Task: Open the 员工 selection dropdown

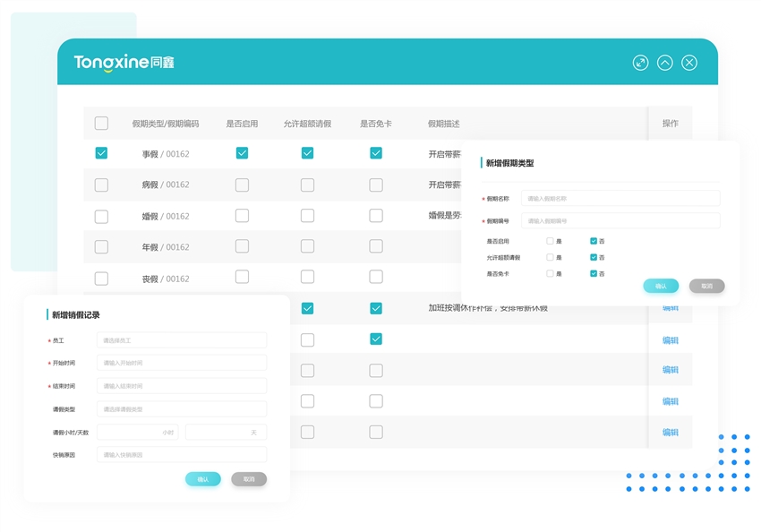Action: click(181, 339)
